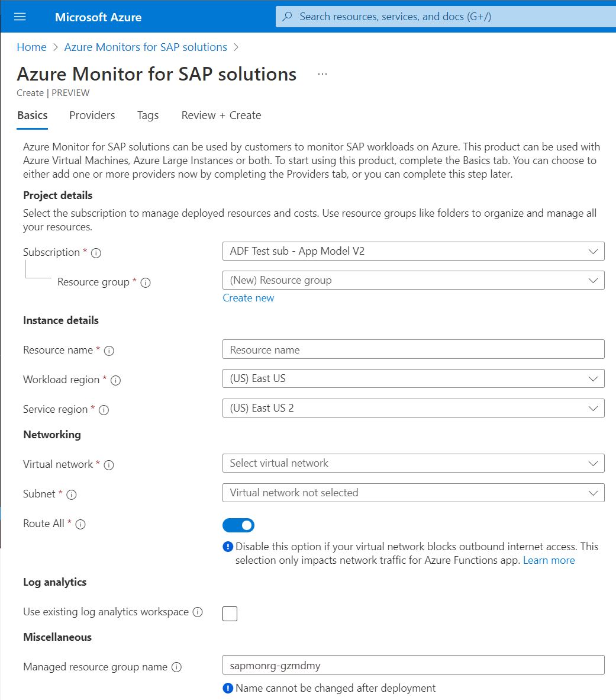Click Create new under Resource group
This screenshot has height=700, width=616.
coord(248,298)
